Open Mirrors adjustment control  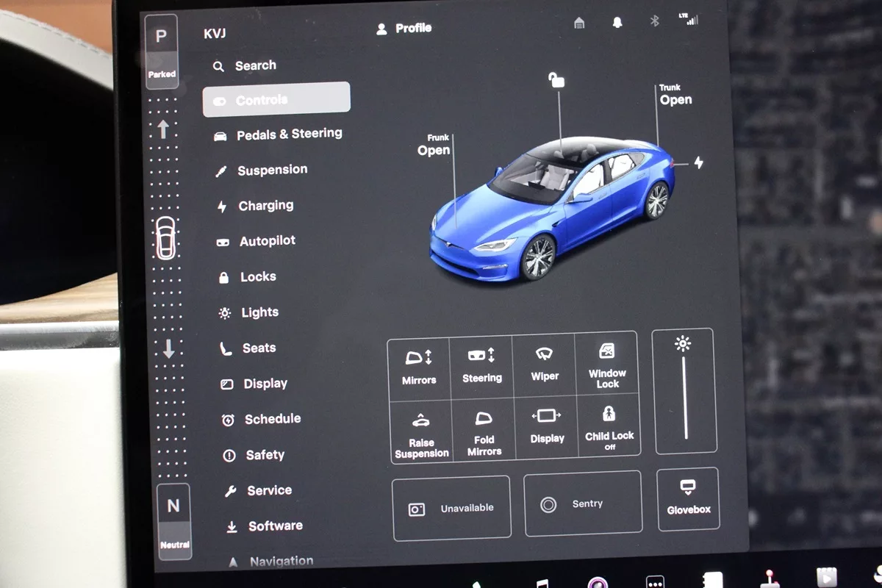[x=419, y=367]
